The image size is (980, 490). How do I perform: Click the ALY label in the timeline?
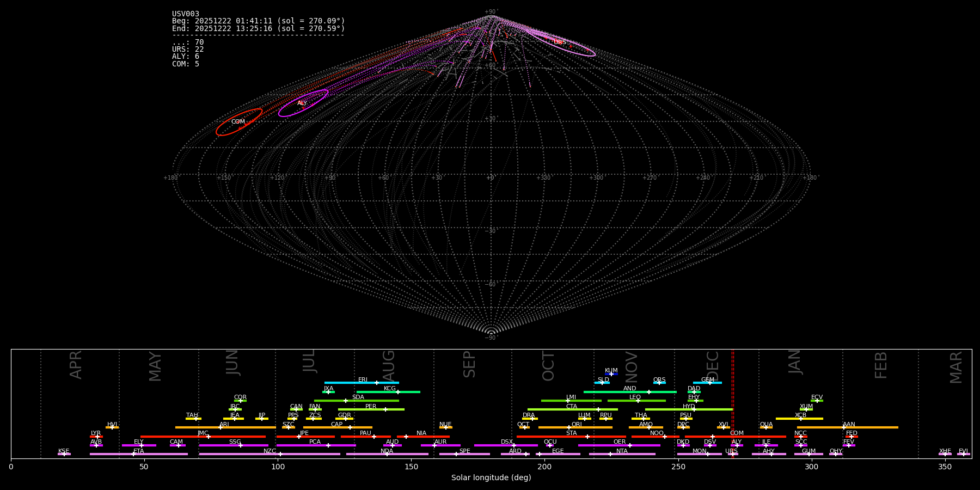tap(737, 442)
